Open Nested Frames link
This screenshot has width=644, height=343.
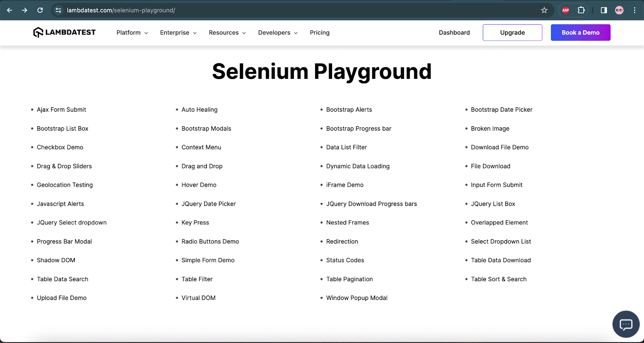pyautogui.click(x=347, y=222)
